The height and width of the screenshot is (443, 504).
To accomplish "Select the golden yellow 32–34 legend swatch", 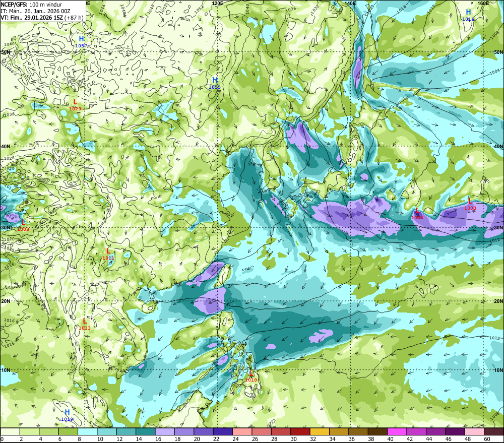I will tap(320, 431).
